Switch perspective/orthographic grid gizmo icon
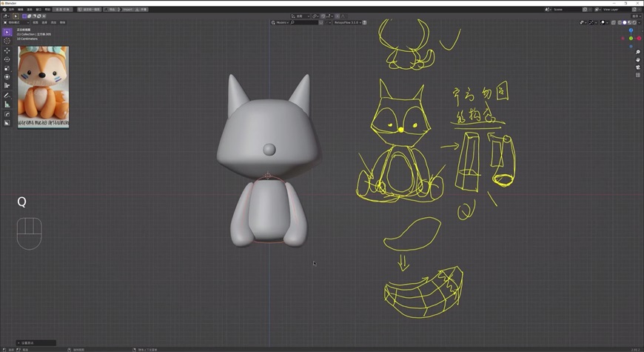This screenshot has height=352, width=644. pos(638,75)
